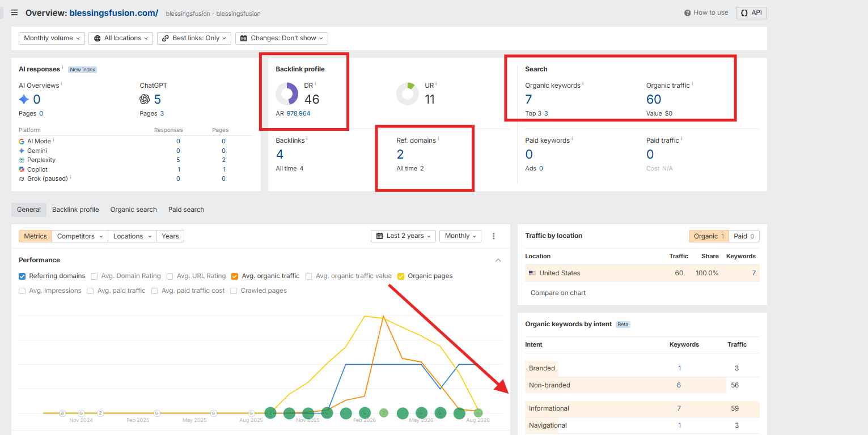The image size is (868, 435).
Task: Check the Crawled pages checkbox
Action: 234,291
